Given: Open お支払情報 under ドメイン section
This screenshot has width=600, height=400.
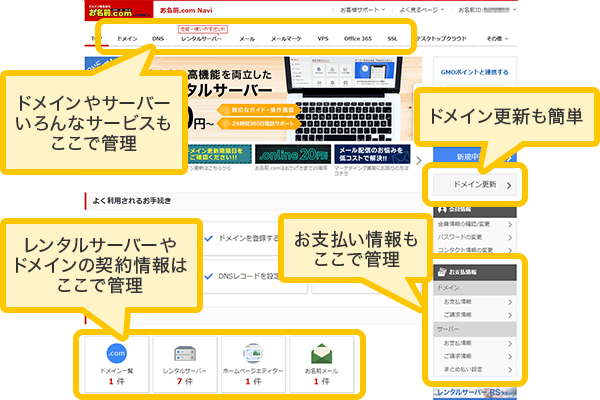Looking at the screenshot, I should pos(457,302).
